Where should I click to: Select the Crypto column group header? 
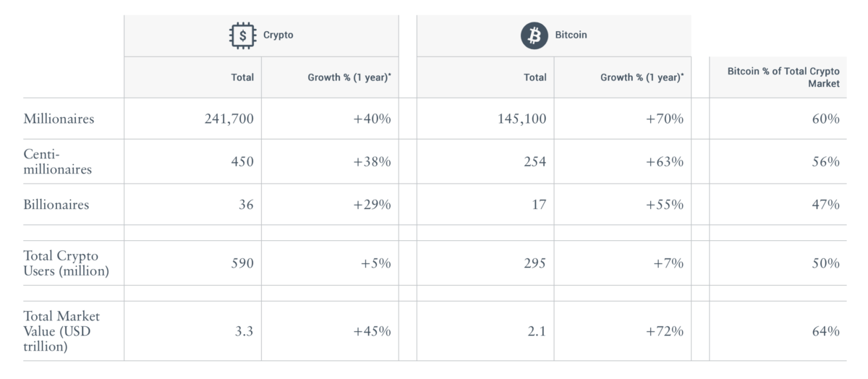click(278, 35)
